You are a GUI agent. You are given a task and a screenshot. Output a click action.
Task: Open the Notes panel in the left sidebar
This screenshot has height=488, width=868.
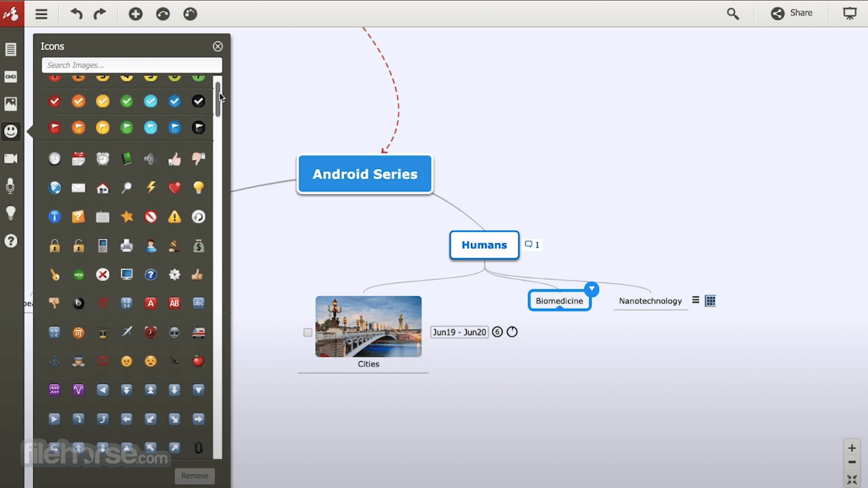click(11, 50)
